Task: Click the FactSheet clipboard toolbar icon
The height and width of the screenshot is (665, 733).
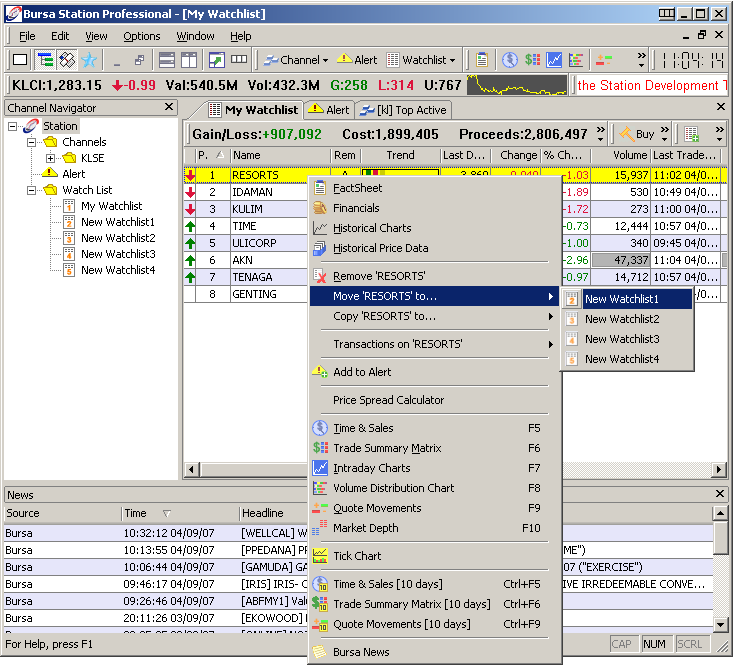Action: point(482,60)
